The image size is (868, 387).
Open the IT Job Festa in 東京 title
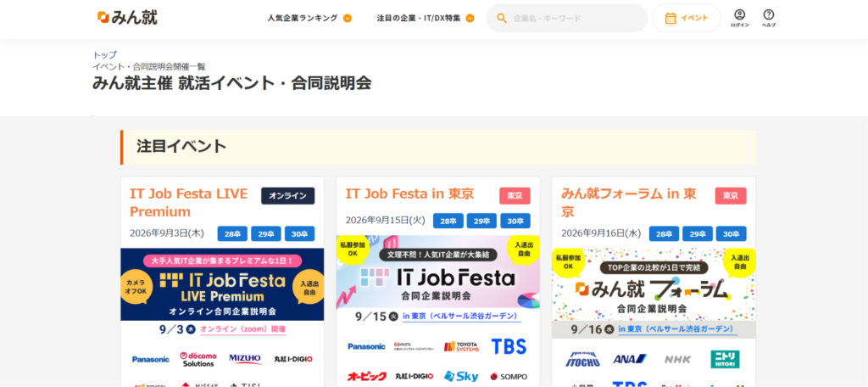[409, 193]
